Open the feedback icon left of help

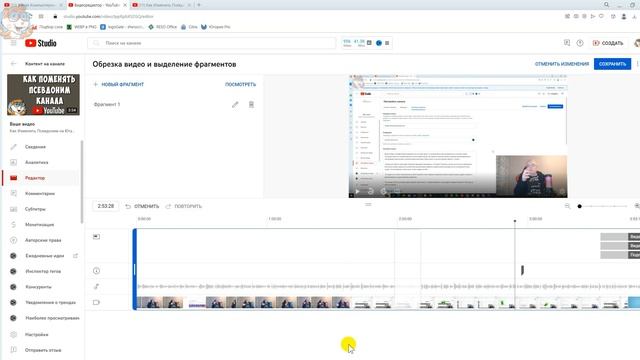point(567,43)
